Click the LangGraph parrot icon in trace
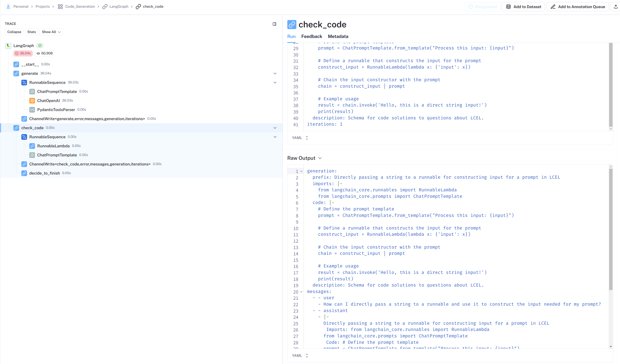This screenshot has width=620, height=364. tap(8, 46)
